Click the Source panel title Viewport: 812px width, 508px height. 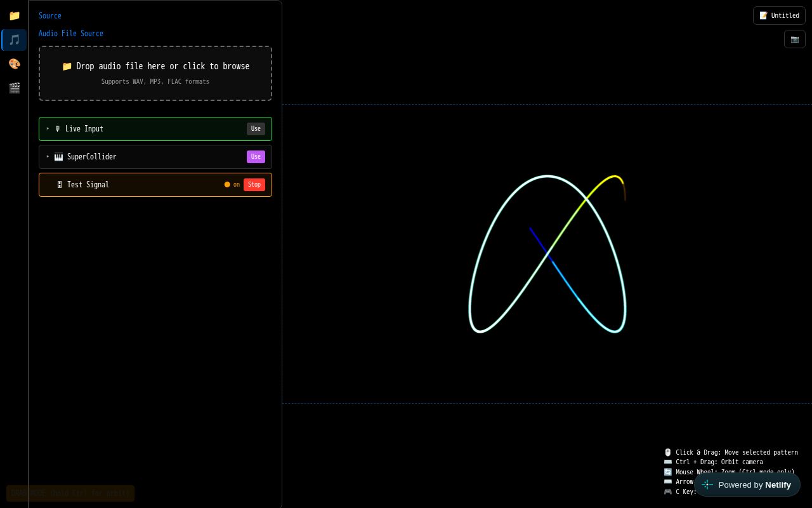tap(50, 15)
